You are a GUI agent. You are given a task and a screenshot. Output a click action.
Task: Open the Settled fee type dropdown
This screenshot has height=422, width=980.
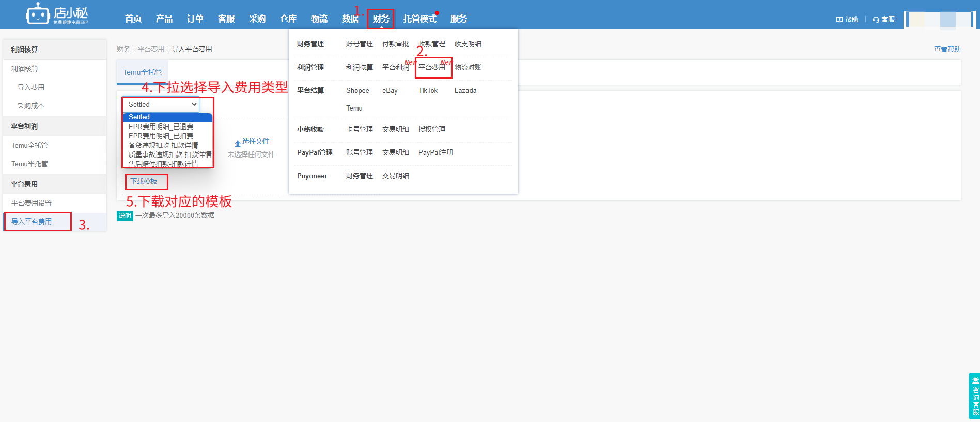[161, 104]
